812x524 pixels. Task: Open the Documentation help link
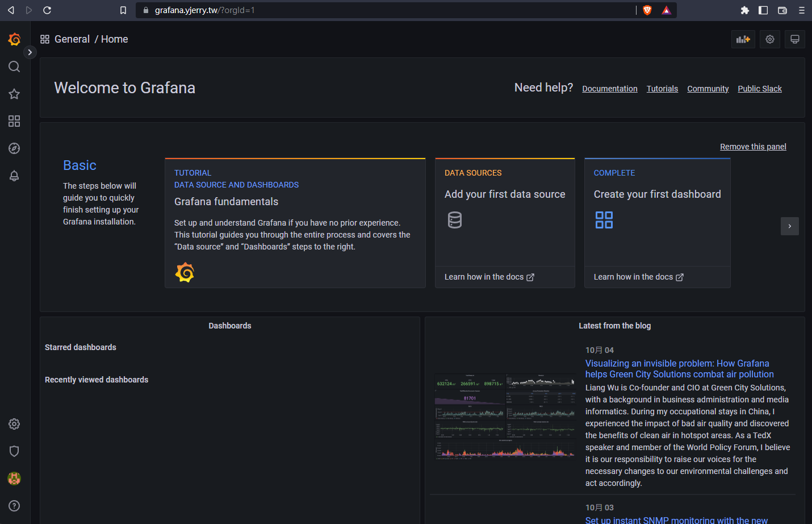[609, 89]
